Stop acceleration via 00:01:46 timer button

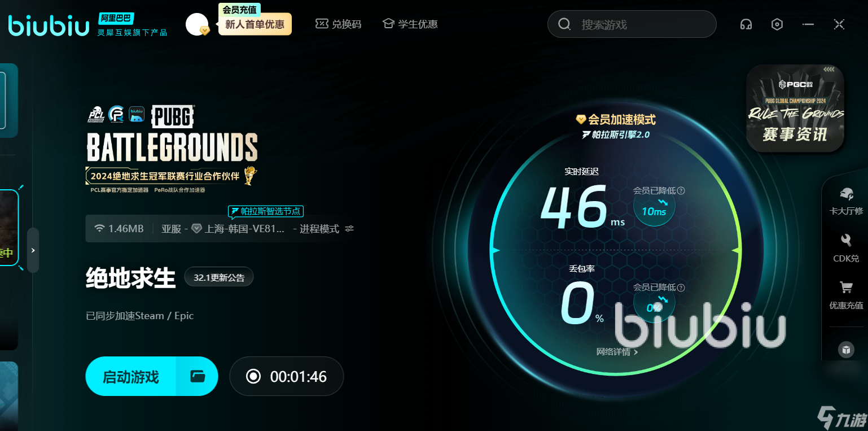(x=287, y=376)
